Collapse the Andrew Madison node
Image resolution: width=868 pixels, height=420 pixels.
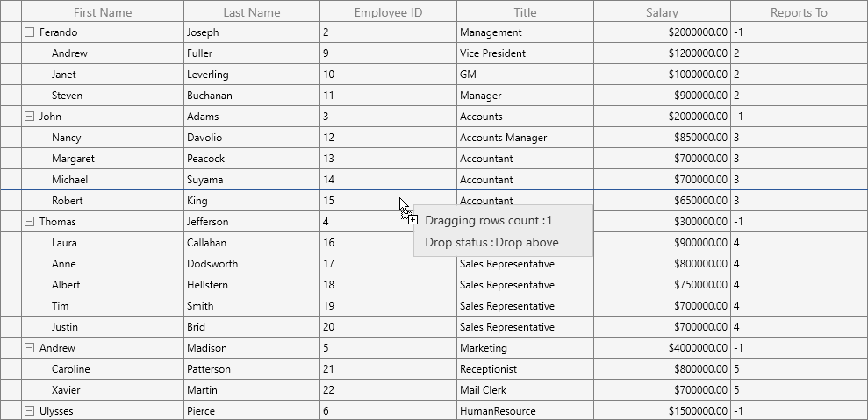pyautogui.click(x=30, y=348)
